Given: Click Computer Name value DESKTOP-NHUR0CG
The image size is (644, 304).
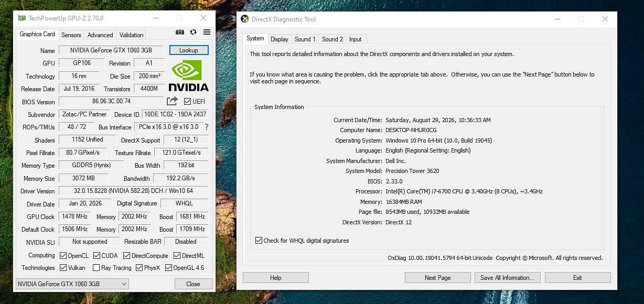Looking at the screenshot, I should pos(411,130).
